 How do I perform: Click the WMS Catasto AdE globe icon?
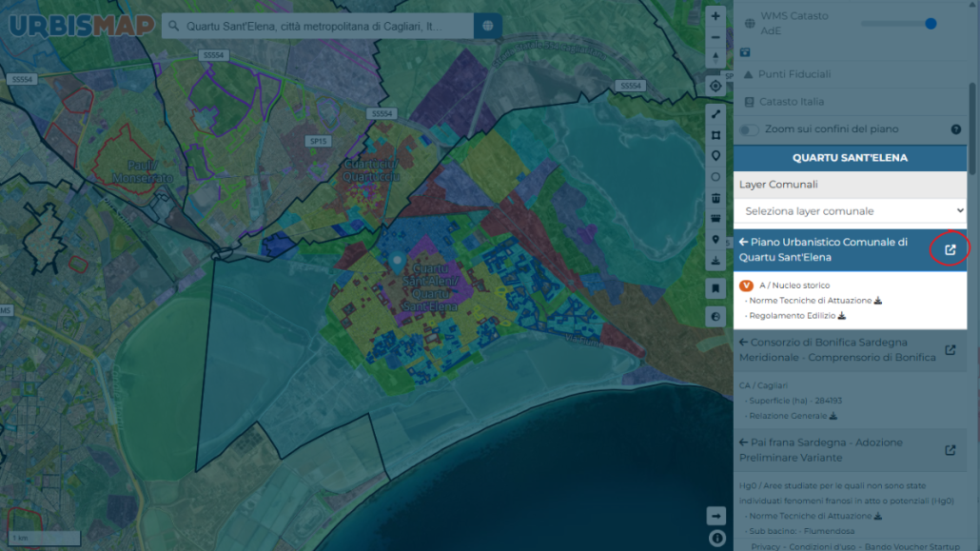point(750,24)
